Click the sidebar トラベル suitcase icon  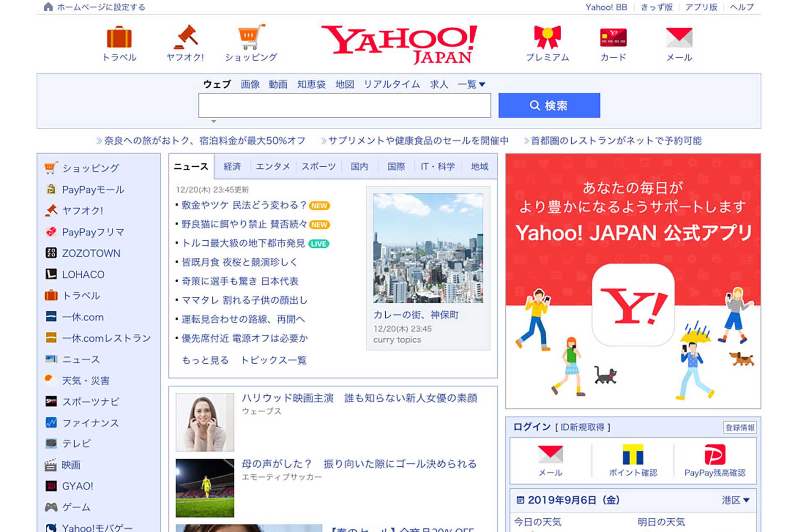point(51,295)
